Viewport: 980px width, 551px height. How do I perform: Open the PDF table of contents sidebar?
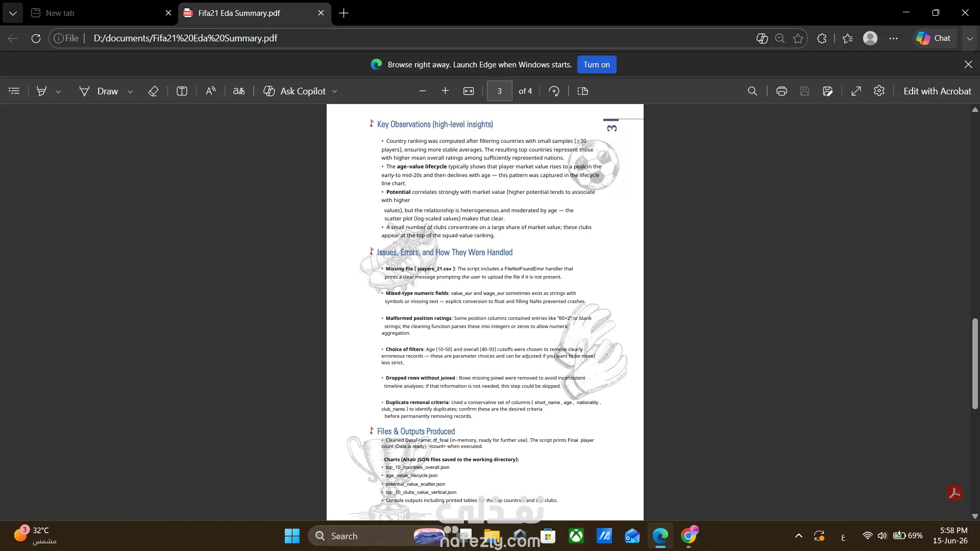14,91
